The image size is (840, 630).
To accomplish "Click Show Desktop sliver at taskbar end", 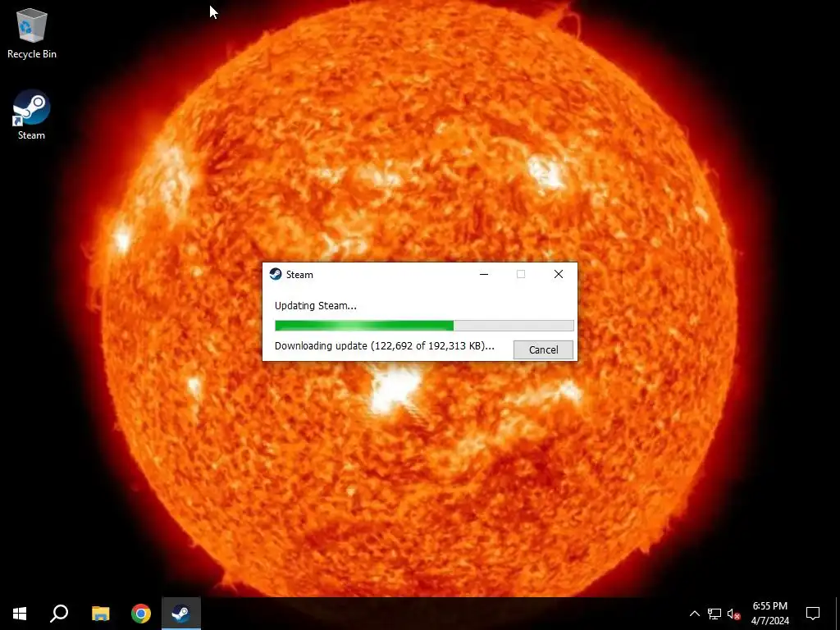I will tap(838, 614).
